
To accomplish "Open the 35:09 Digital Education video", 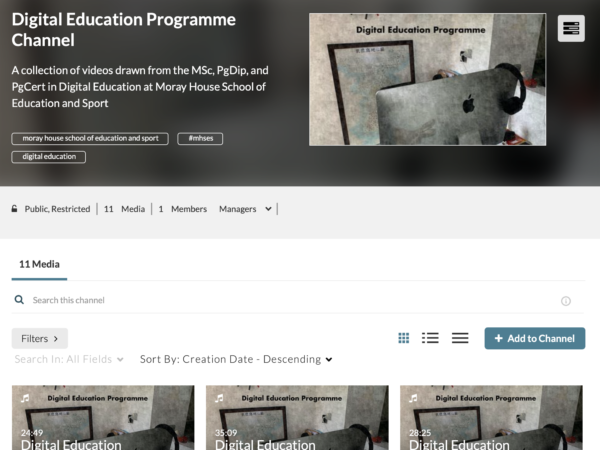I will (297, 417).
